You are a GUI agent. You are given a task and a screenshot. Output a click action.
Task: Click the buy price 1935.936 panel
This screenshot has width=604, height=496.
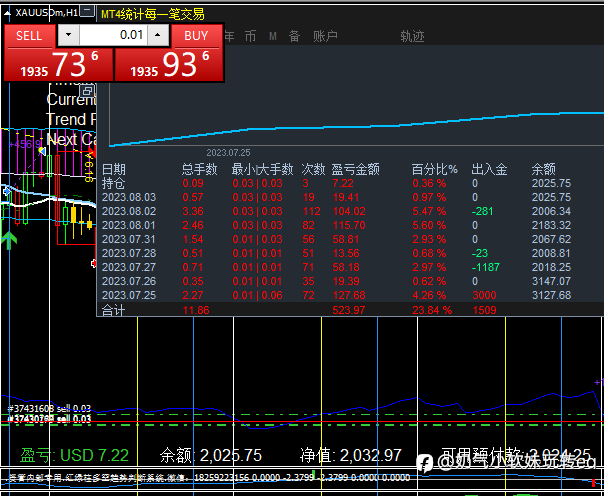(169, 65)
